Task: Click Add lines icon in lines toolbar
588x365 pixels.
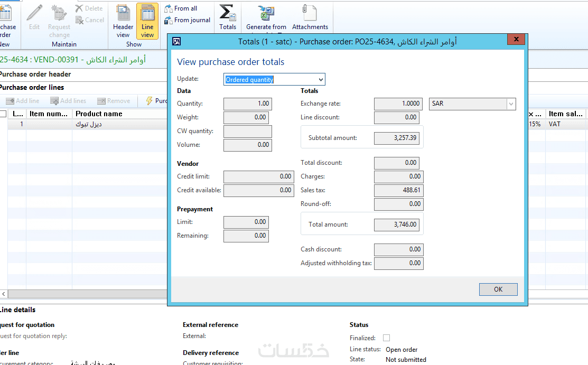Action: coord(54,101)
